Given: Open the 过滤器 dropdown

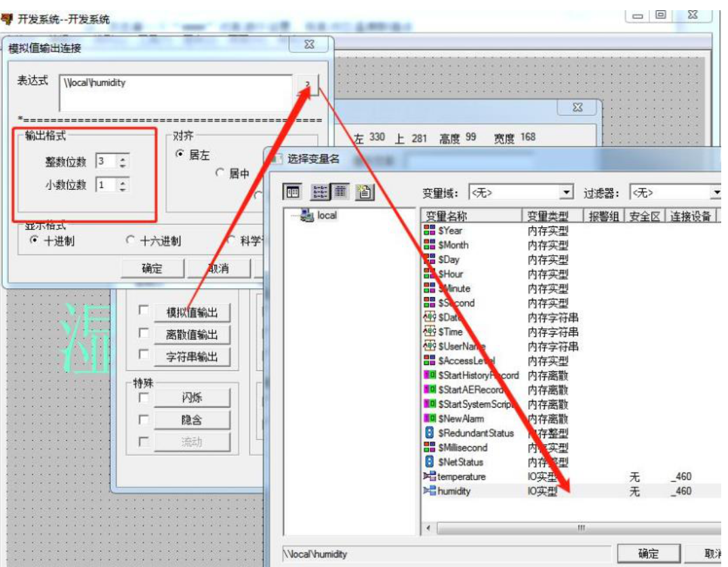Looking at the screenshot, I should [717, 192].
